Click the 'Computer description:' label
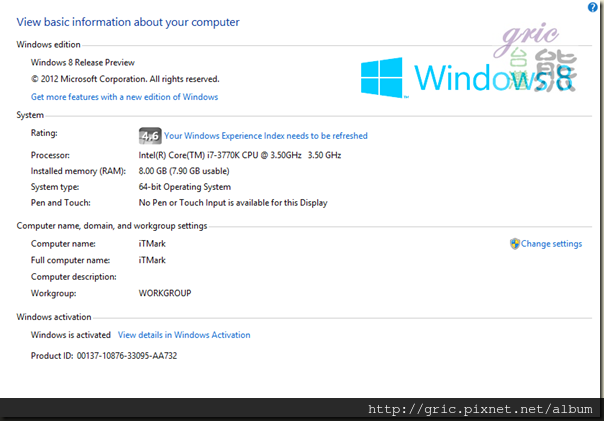 tap(74, 277)
